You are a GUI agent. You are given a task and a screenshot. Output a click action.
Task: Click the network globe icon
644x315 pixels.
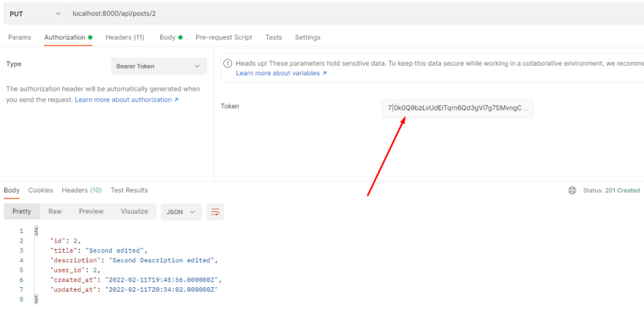coord(572,190)
